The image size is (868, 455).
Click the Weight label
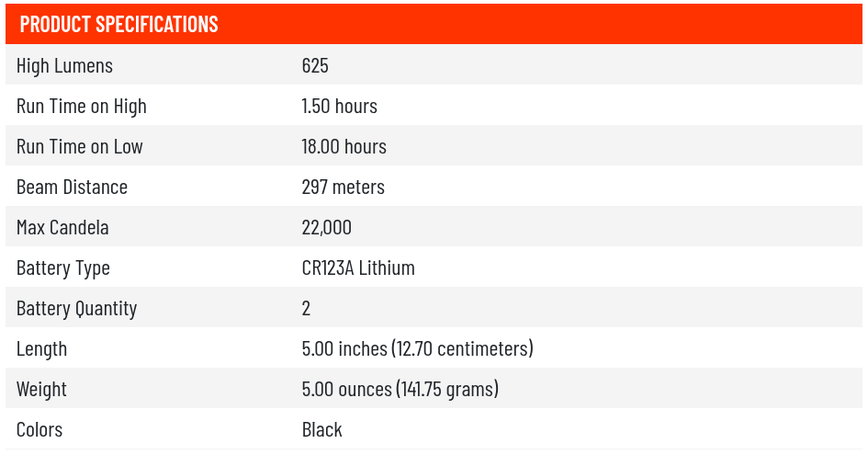(41, 390)
